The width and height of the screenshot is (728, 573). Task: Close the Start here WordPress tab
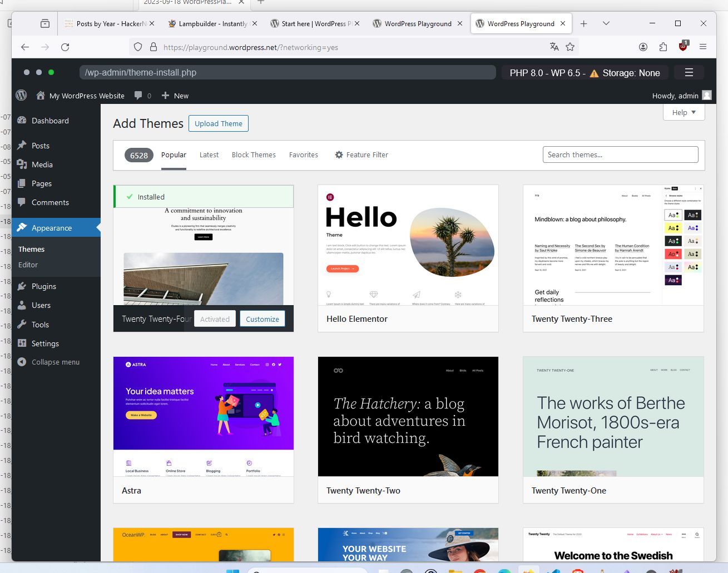pyautogui.click(x=357, y=23)
